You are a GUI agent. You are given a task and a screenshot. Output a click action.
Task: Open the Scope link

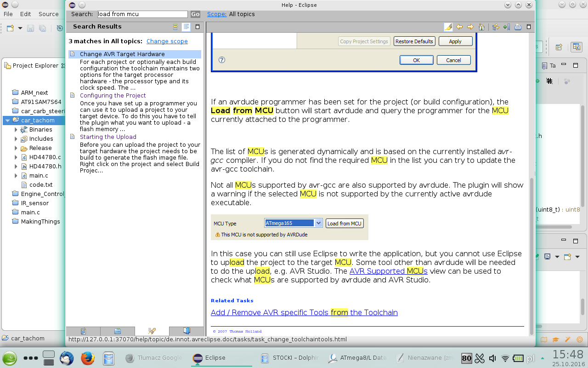pos(217,14)
